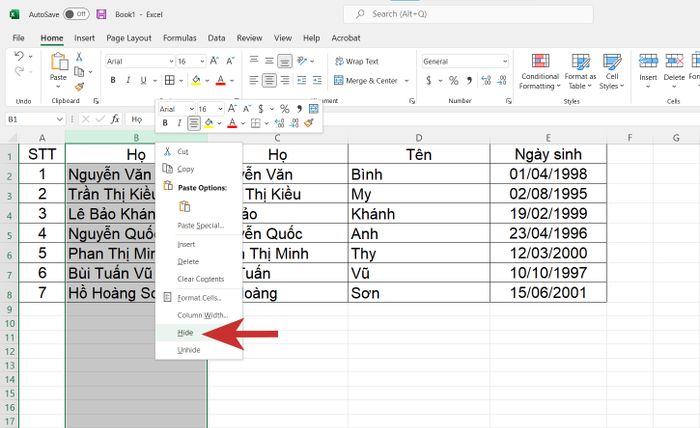The width and height of the screenshot is (700, 428).
Task: Toggle Underline in the ribbon Font group
Action: coord(143,80)
